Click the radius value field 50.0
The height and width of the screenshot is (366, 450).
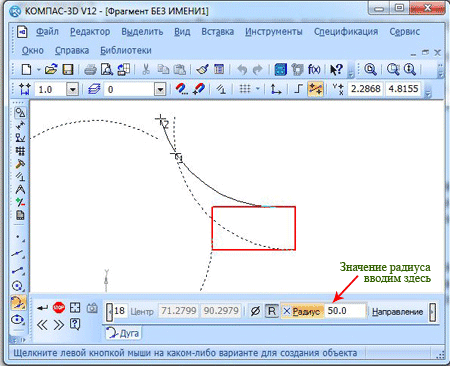click(345, 311)
